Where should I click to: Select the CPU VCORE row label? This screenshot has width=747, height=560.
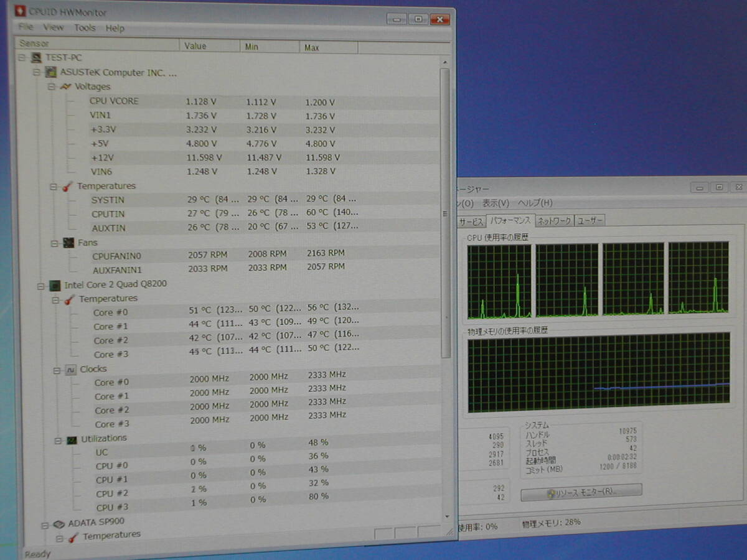pyautogui.click(x=114, y=101)
